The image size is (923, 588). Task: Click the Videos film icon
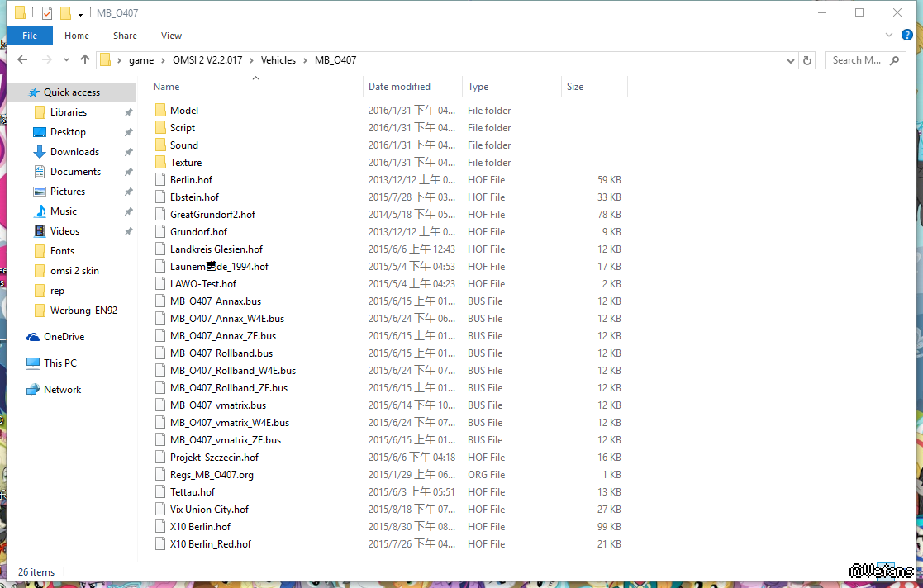(x=40, y=231)
